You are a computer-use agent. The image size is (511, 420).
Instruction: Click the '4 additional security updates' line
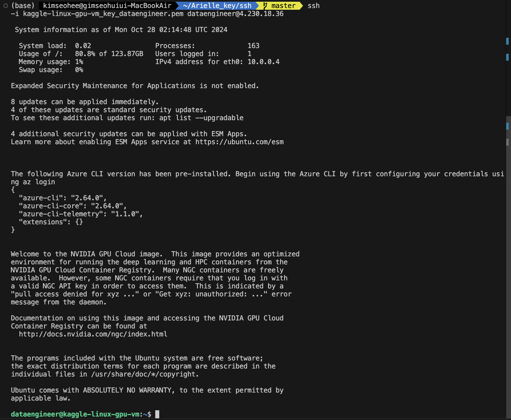pyautogui.click(x=129, y=134)
